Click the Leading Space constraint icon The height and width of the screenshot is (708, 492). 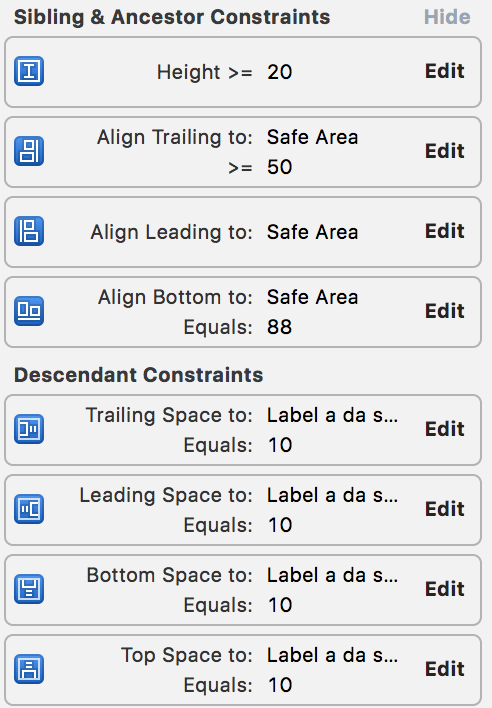coord(29,509)
